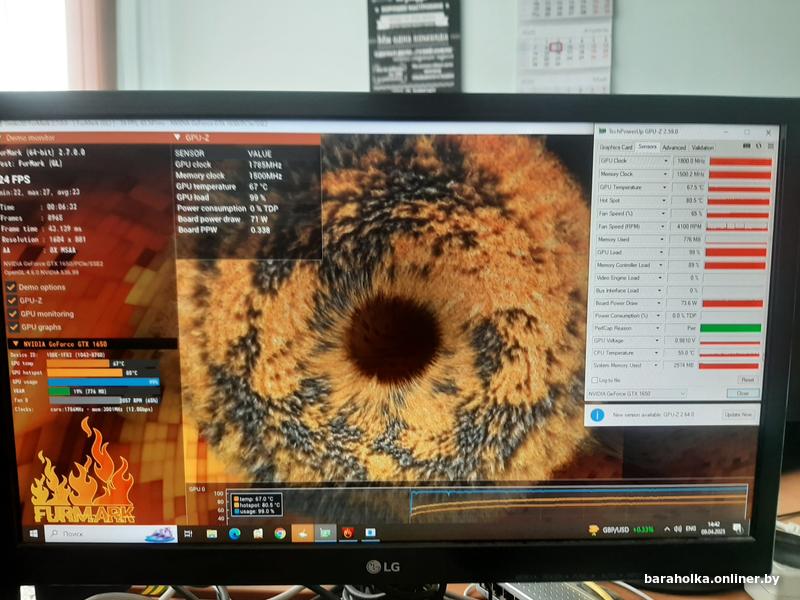Viewport: 800px width, 600px height.
Task: Enable the Log to file checkbox
Action: tap(594, 380)
